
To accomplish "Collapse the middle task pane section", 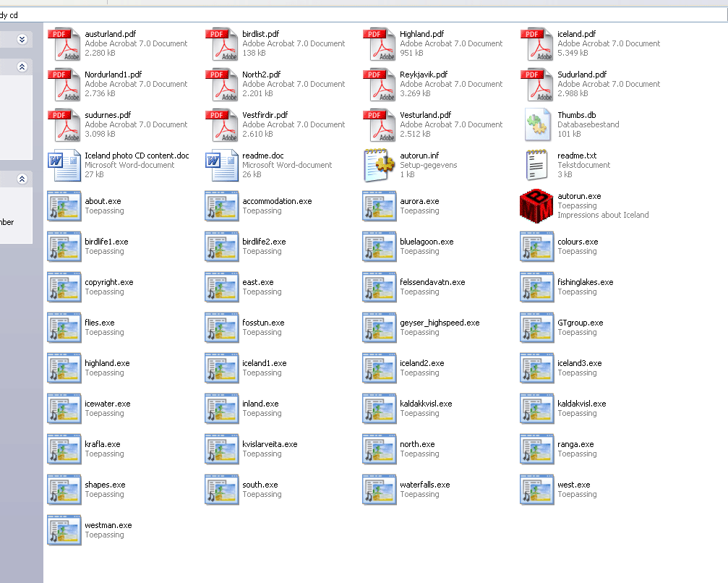I will click(x=22, y=67).
